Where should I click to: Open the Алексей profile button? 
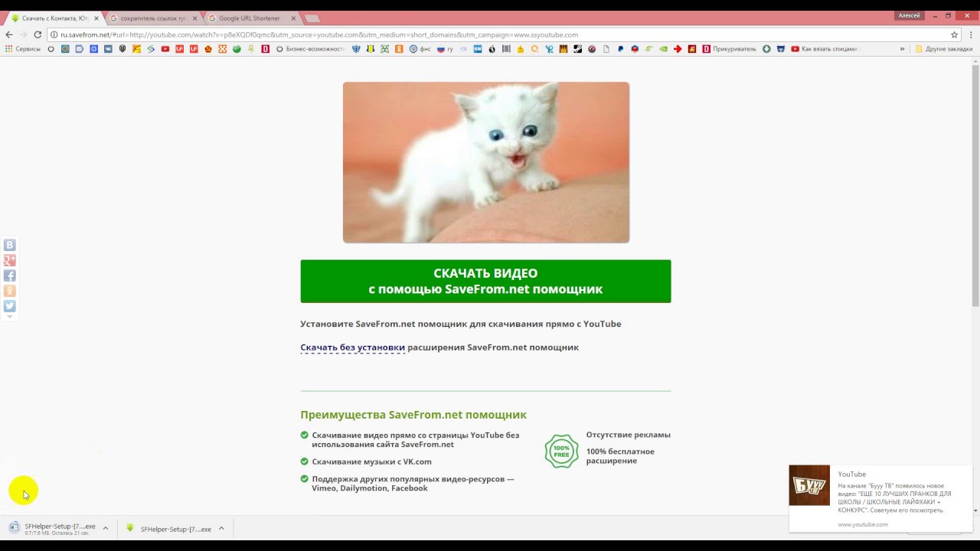click(x=909, y=15)
